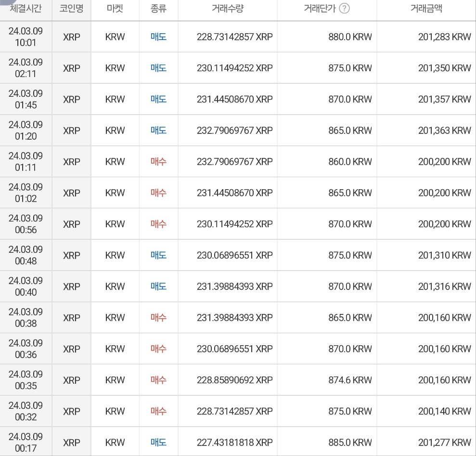The width and height of the screenshot is (476, 456).
Task: Click the 매수 label in the 01:11 row
Action: point(158,162)
